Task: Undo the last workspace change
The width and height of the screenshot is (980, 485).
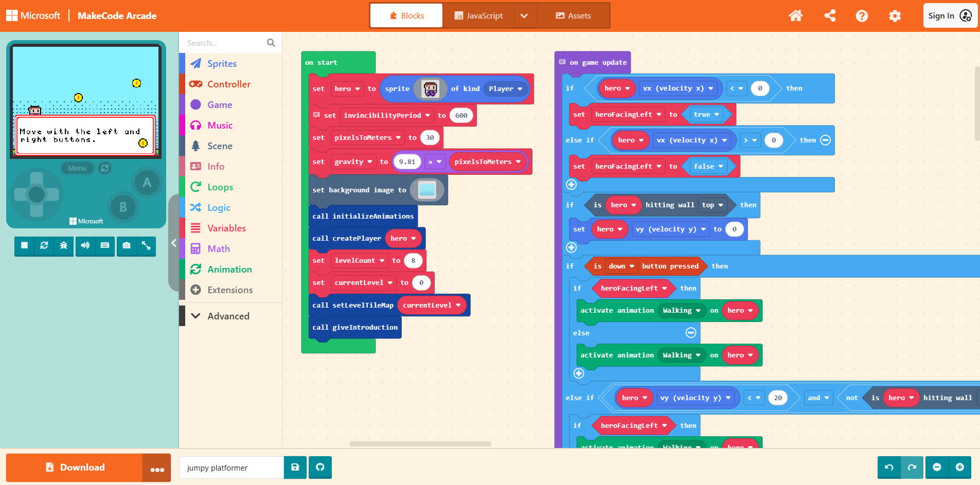Action: coord(889,468)
